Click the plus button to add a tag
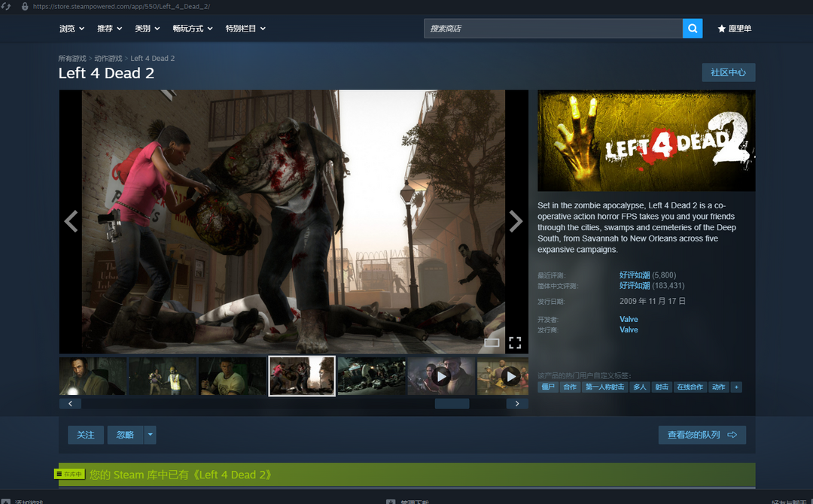Image resolution: width=813 pixels, height=504 pixels. coord(736,387)
